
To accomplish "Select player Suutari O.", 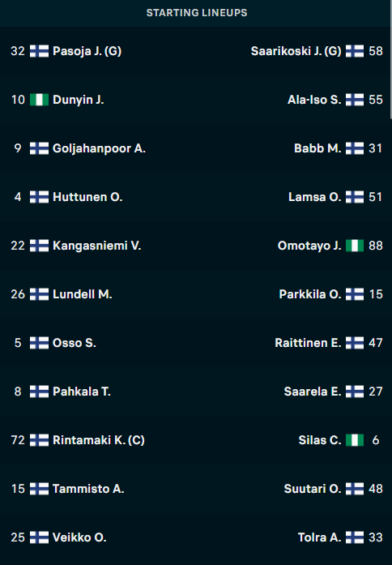I will coord(313,489).
